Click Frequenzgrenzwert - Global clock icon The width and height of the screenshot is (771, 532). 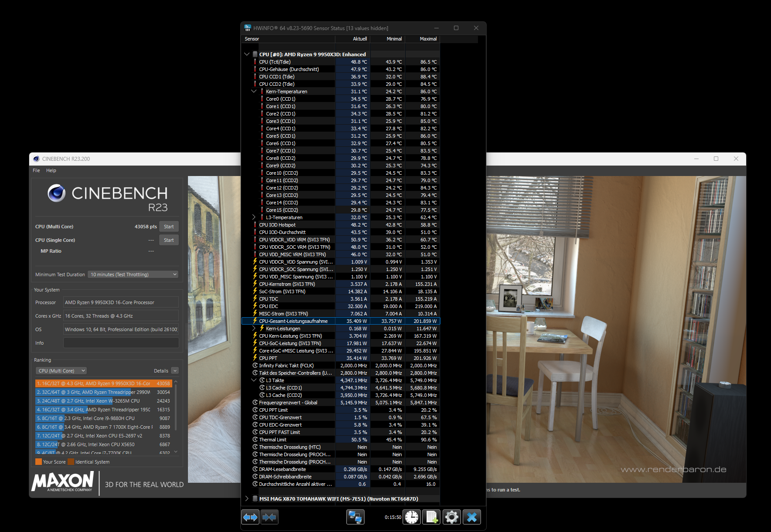click(255, 403)
